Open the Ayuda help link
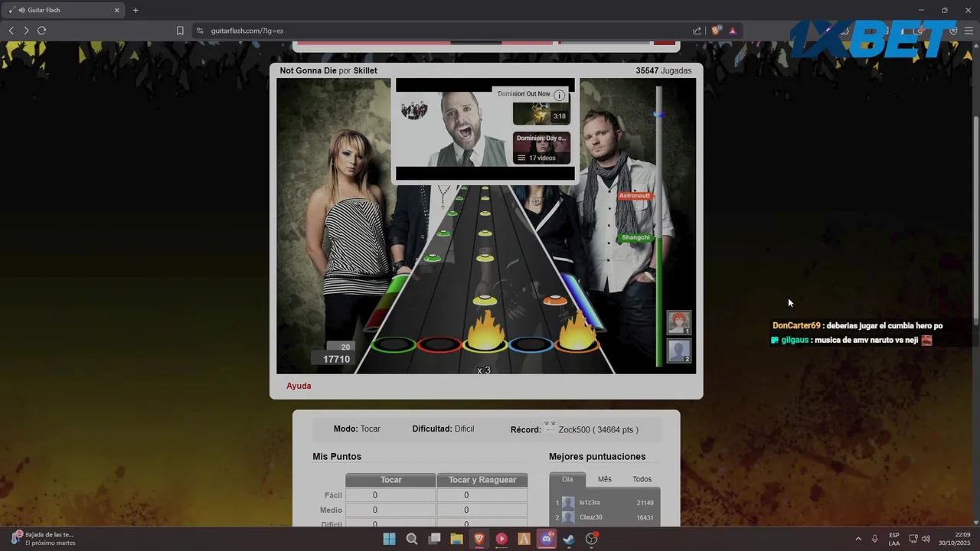Viewport: 980px width, 551px height. 299,386
